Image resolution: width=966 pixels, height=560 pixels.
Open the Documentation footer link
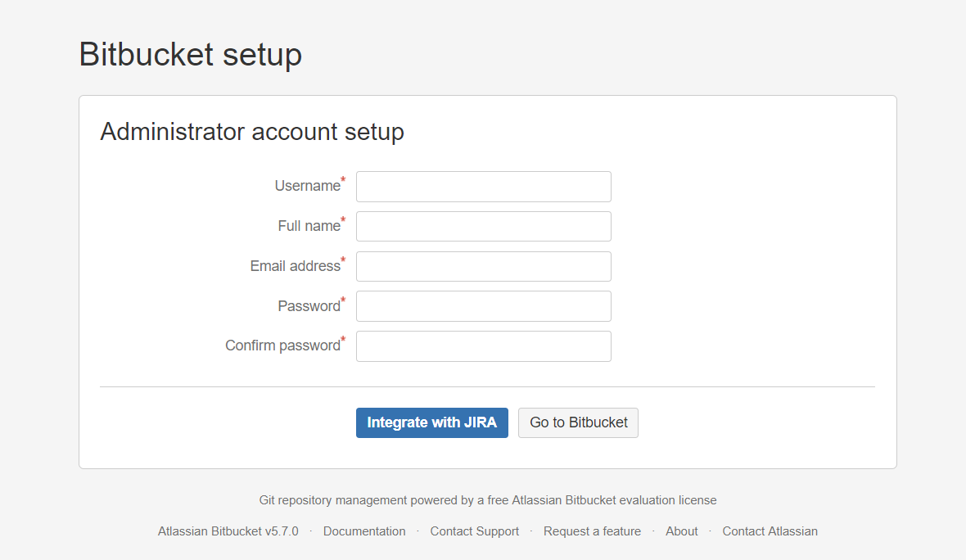pyautogui.click(x=364, y=531)
